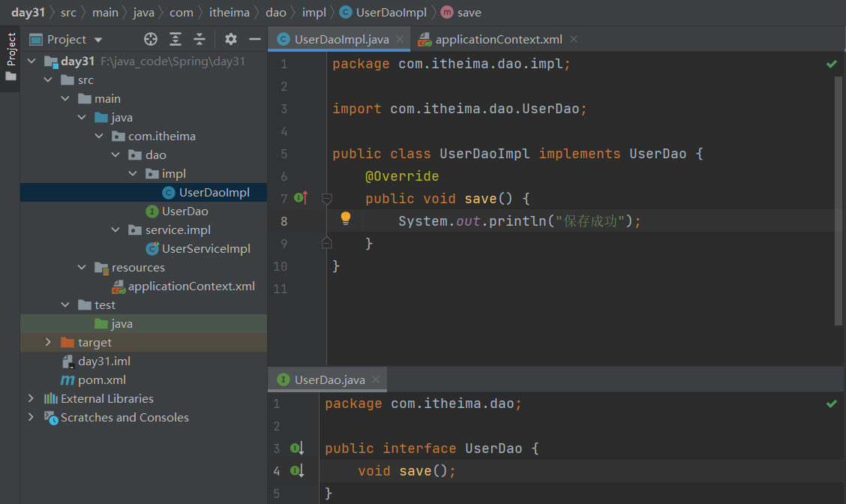Close the UserDaoImpl.java tab
846x504 pixels.
[400, 39]
